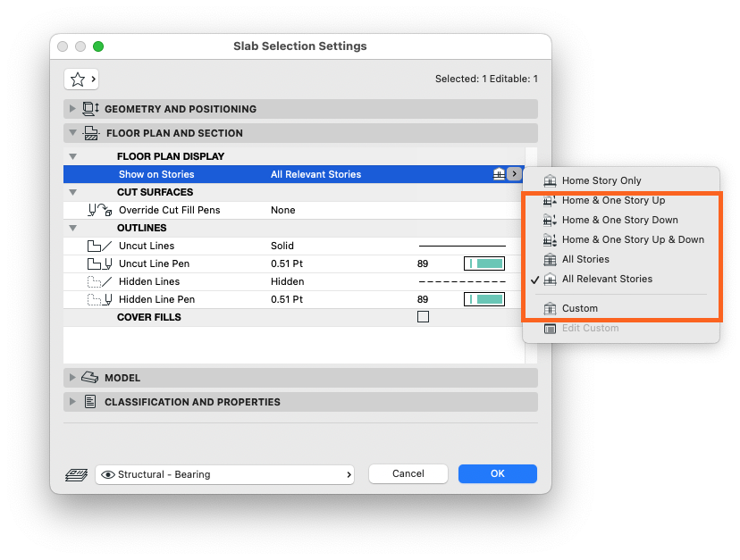Select the Override Cut Fill Pens None value
The image size is (740, 560).
click(282, 210)
